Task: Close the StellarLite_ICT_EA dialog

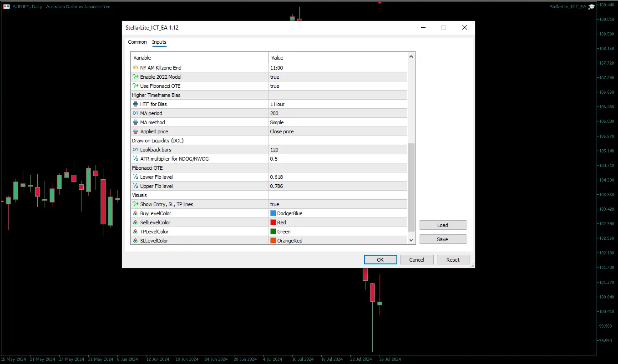Action: (x=465, y=28)
